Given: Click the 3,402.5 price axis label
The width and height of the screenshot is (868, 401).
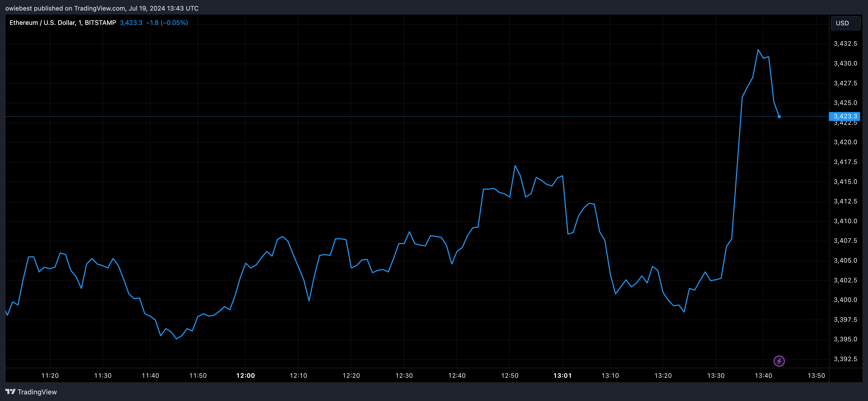Looking at the screenshot, I should [845, 280].
